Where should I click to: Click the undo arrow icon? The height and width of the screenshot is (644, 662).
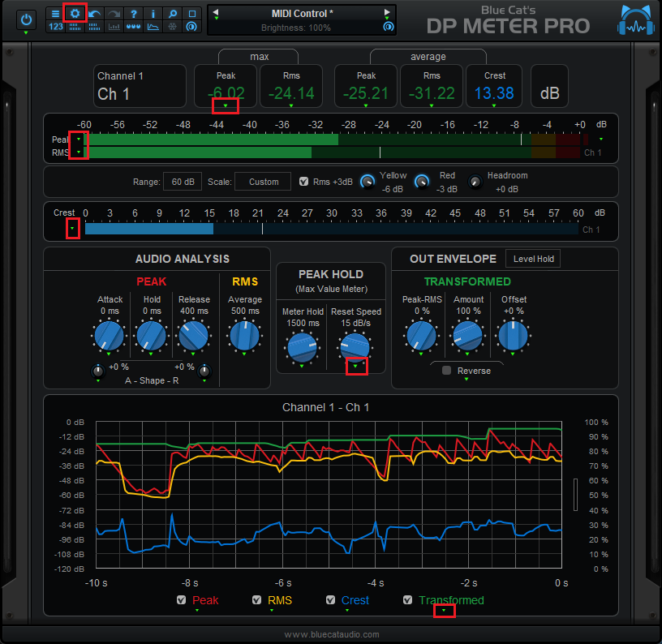[95, 14]
